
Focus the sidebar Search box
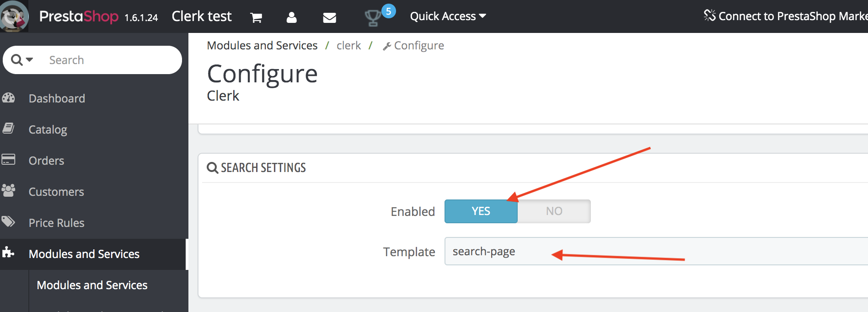click(x=110, y=60)
